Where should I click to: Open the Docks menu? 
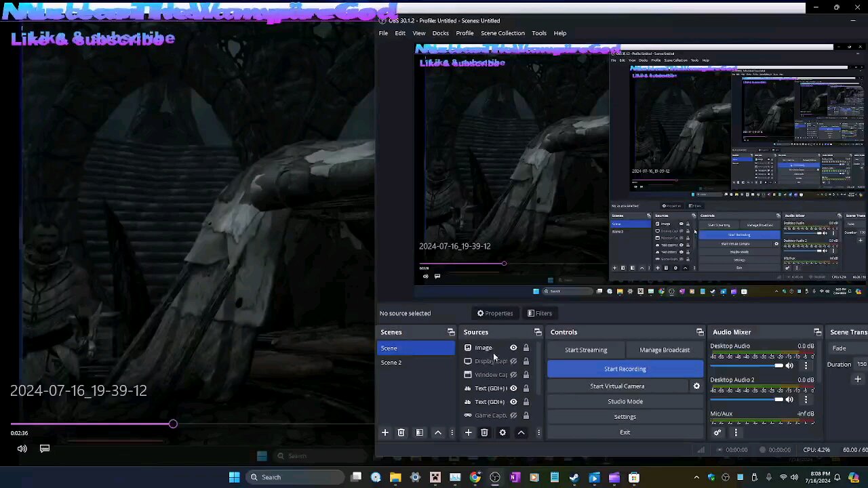click(440, 33)
